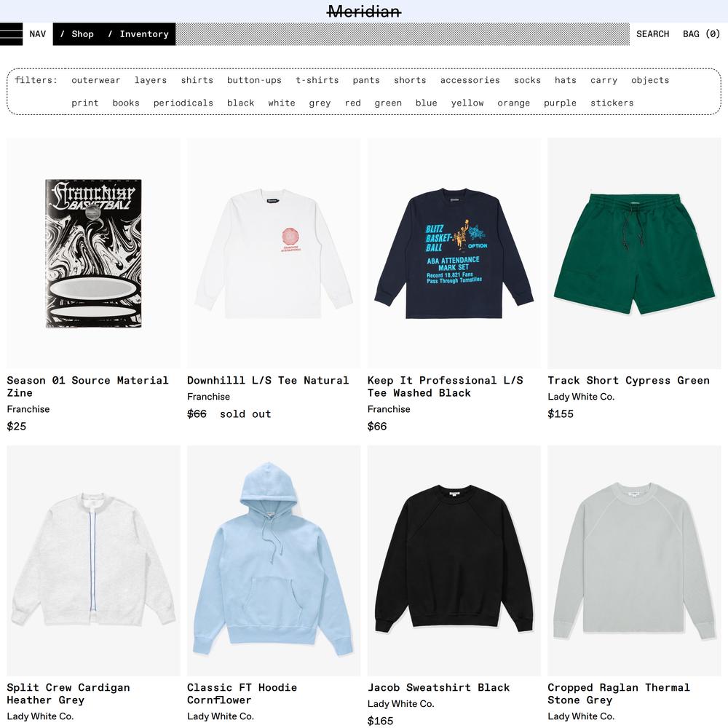Screen dimensions: 728x728
Task: Open the SEARCH link
Action: [x=652, y=34]
